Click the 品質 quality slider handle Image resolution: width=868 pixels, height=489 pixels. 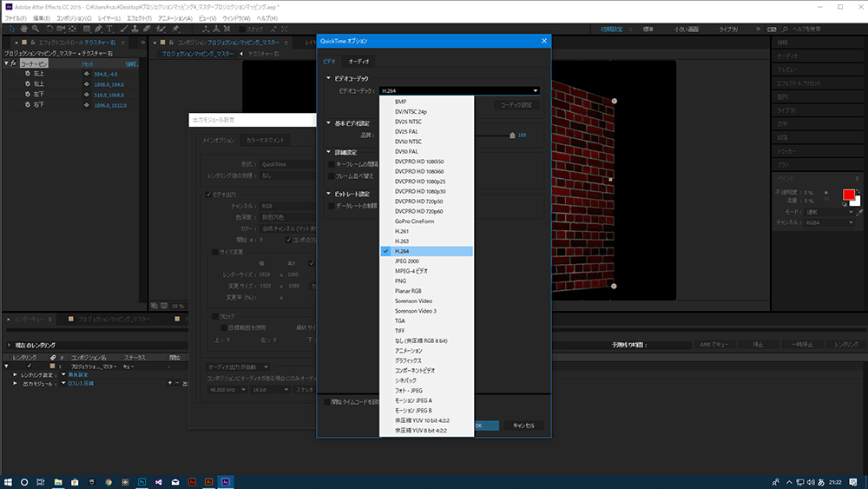pyautogui.click(x=512, y=135)
